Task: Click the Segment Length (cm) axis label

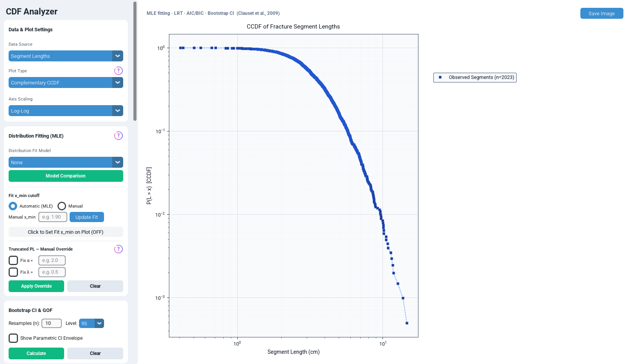Action: [x=293, y=352]
